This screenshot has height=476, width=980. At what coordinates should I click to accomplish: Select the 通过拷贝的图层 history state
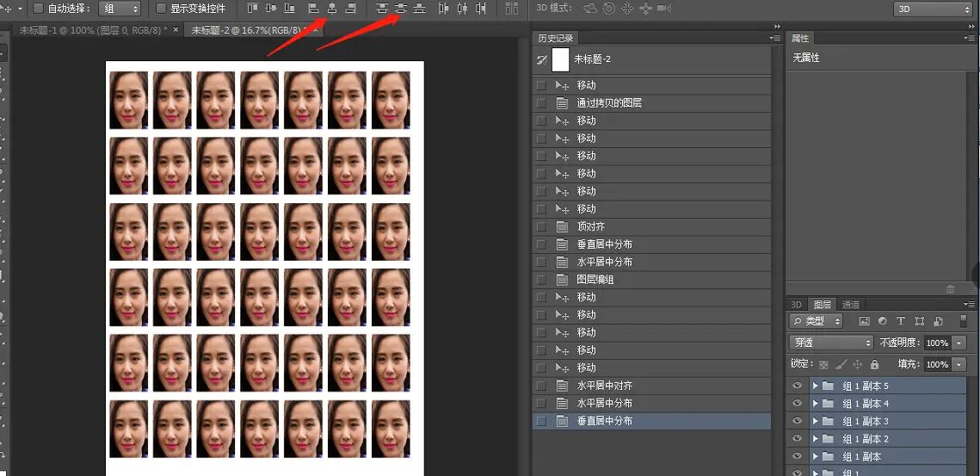pos(651,103)
